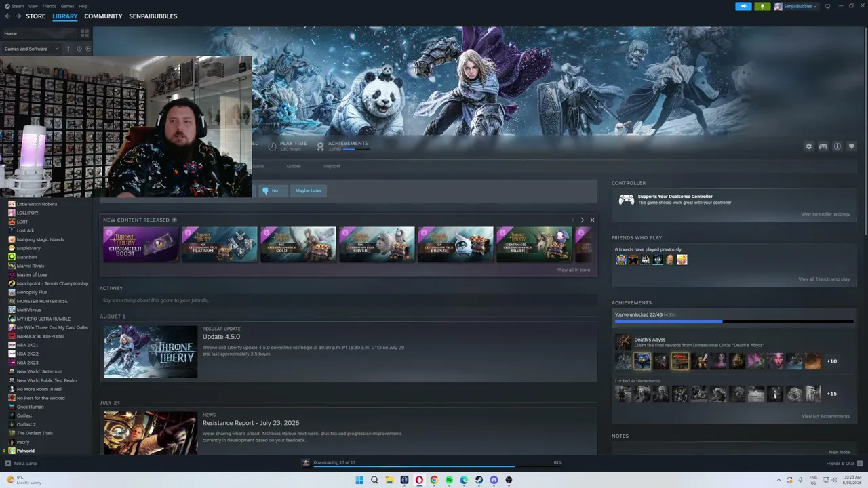
Task: Open the Friends menu
Action: [50, 6]
